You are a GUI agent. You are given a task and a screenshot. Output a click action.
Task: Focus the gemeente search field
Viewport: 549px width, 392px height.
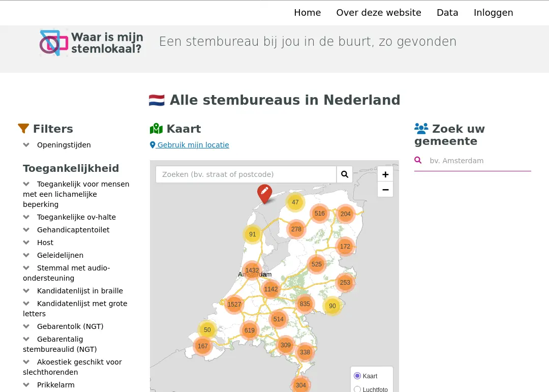pos(478,161)
